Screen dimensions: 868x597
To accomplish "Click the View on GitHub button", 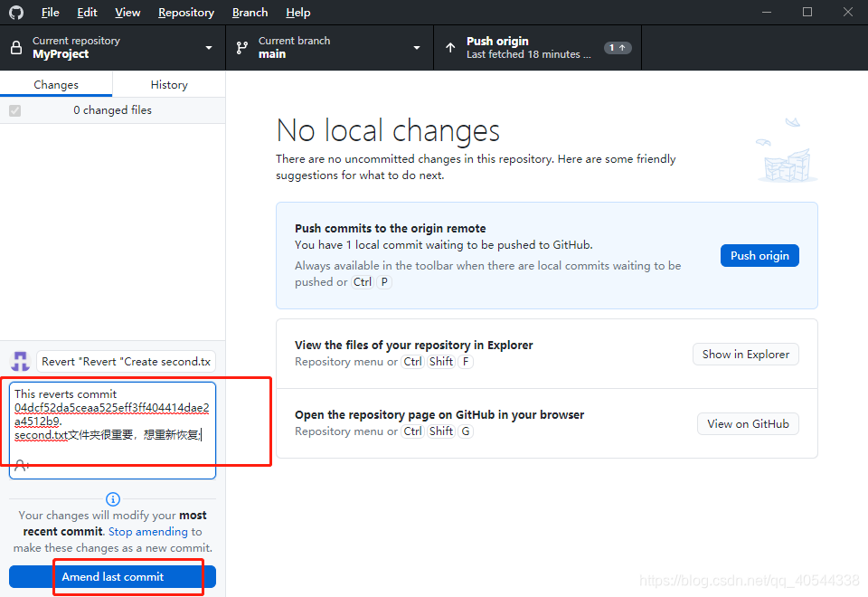I will 748,423.
